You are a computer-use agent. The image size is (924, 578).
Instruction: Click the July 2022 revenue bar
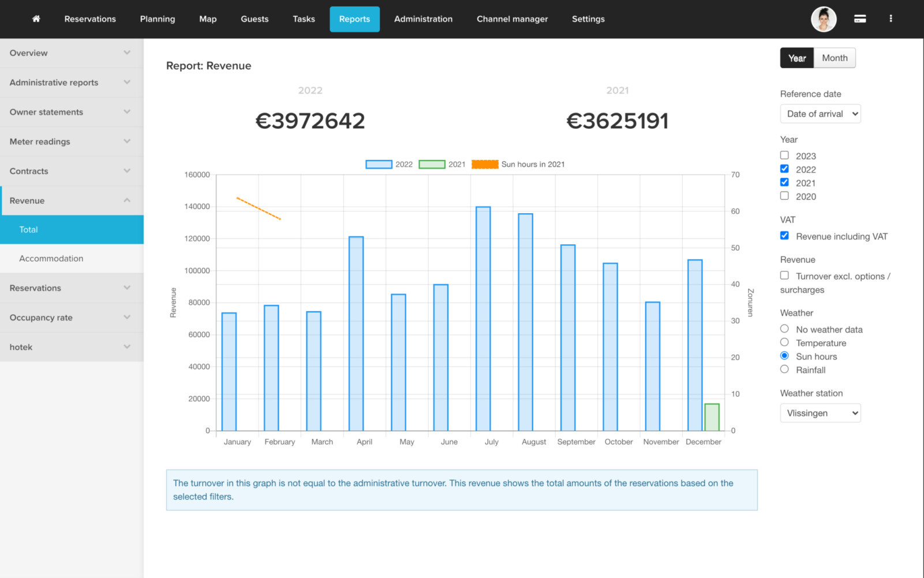tap(483, 319)
